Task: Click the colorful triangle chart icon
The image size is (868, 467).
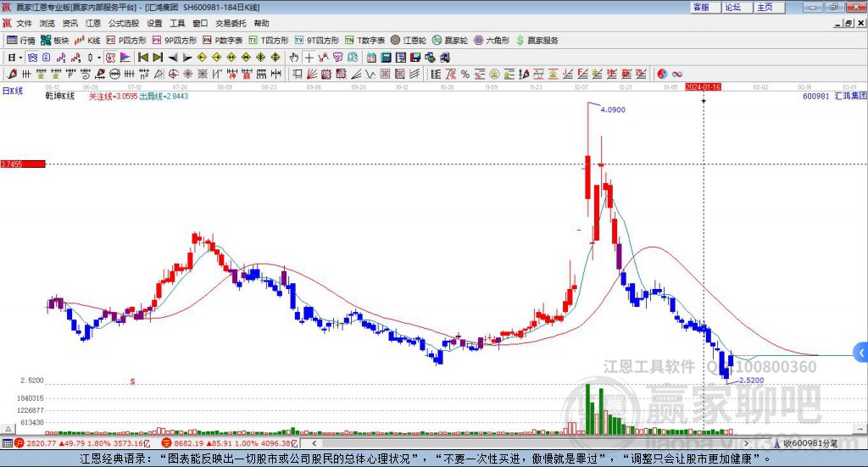Action: [x=125, y=57]
